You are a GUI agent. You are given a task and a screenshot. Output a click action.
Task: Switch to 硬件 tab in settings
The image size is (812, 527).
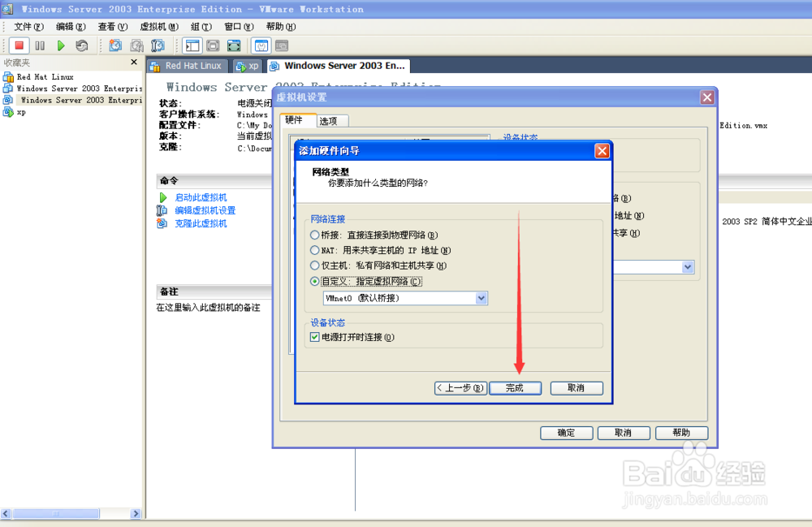click(298, 120)
